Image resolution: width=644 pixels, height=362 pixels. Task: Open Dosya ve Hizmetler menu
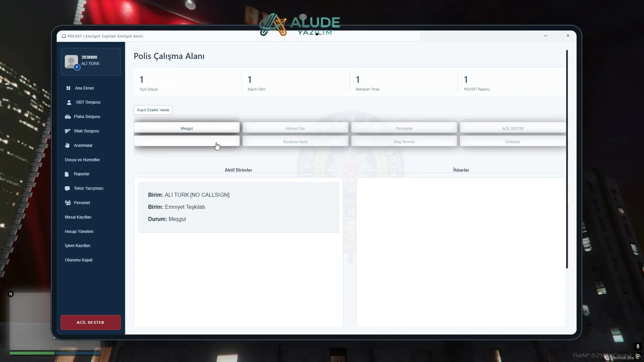pos(82,160)
